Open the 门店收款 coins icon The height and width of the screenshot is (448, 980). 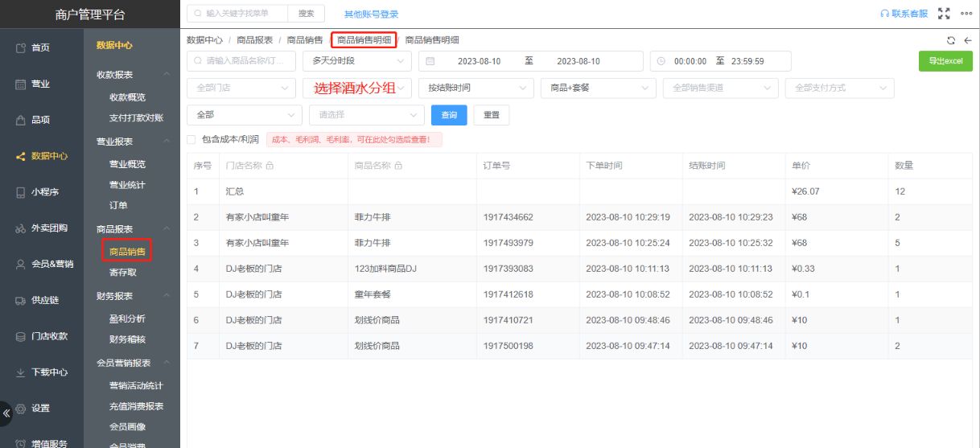click(21, 337)
